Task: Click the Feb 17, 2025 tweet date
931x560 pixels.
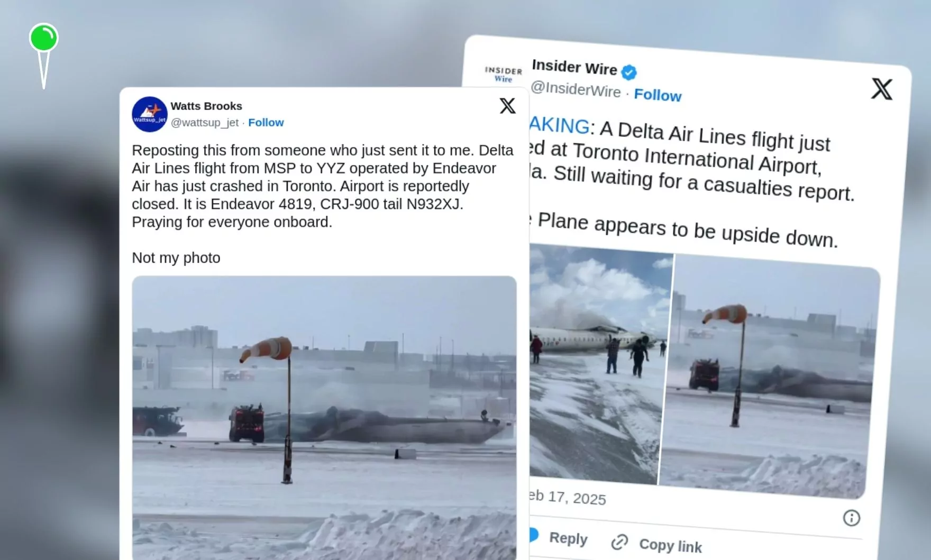Action: point(567,497)
